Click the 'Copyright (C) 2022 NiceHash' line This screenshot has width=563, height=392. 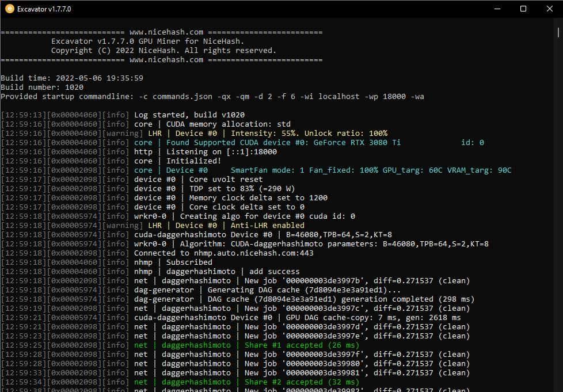coord(163,51)
